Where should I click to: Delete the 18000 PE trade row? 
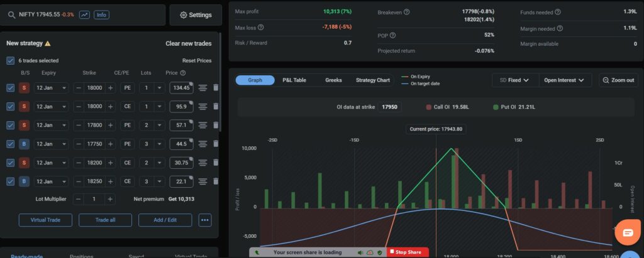(216, 87)
